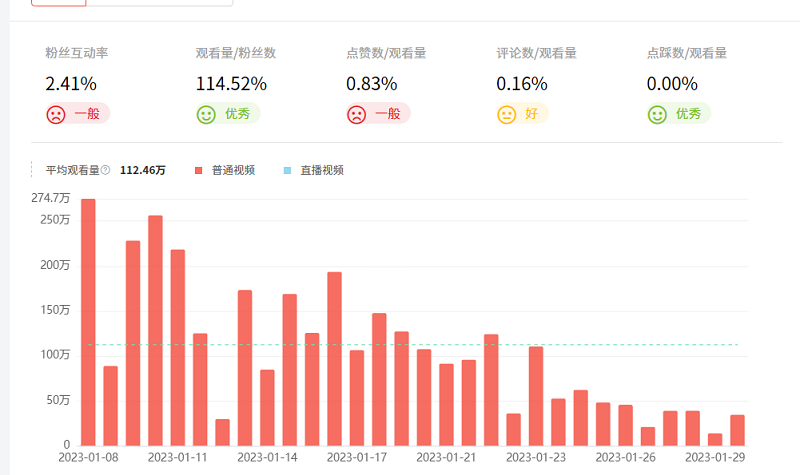Click the 2023-01-29 date axis label
The height and width of the screenshot is (475, 800).
tap(714, 457)
